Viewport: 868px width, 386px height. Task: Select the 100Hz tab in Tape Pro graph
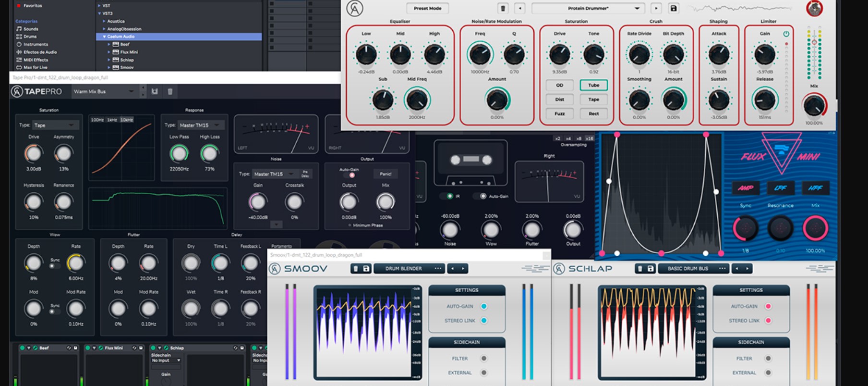point(97,120)
